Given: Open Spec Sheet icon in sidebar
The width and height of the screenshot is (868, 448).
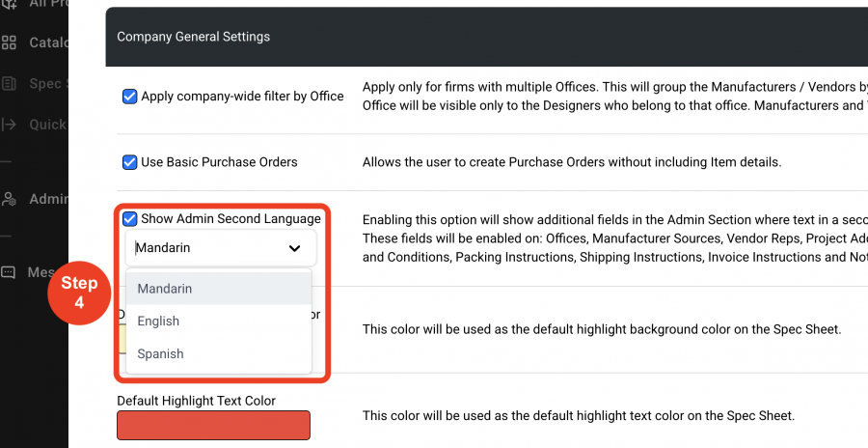Looking at the screenshot, I should pos(9,84).
